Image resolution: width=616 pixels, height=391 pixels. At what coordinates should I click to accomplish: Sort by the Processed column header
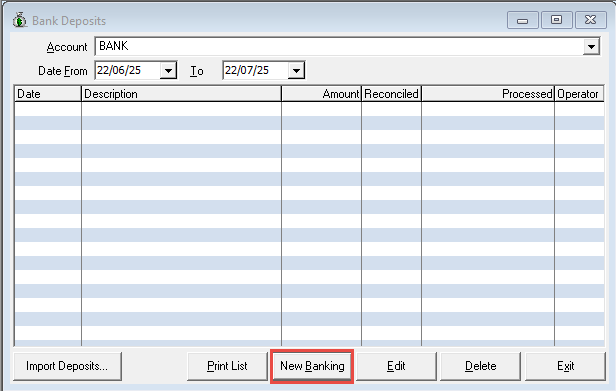[488, 94]
